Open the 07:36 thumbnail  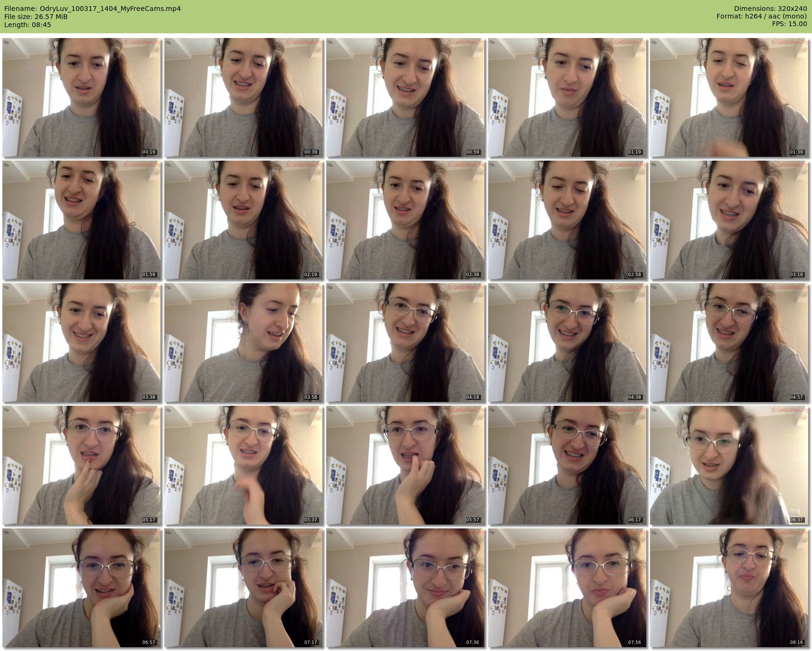coord(406,588)
